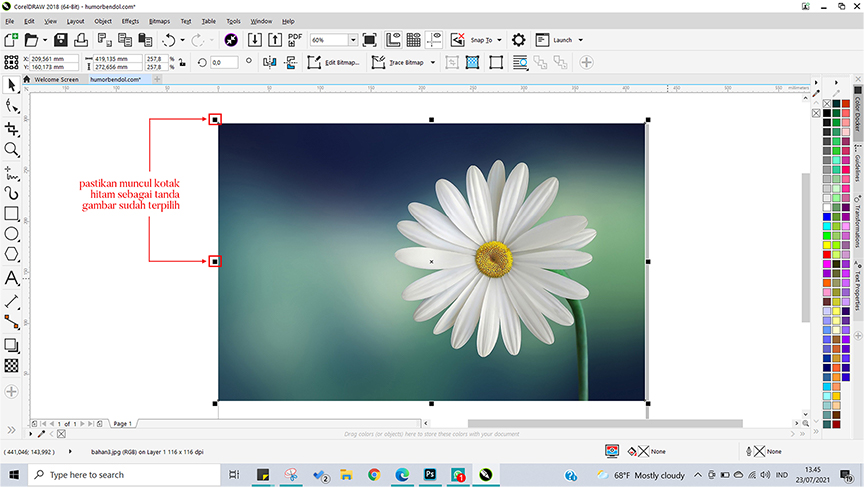The width and height of the screenshot is (864, 487).
Task: Click the Import icon
Action: (255, 40)
